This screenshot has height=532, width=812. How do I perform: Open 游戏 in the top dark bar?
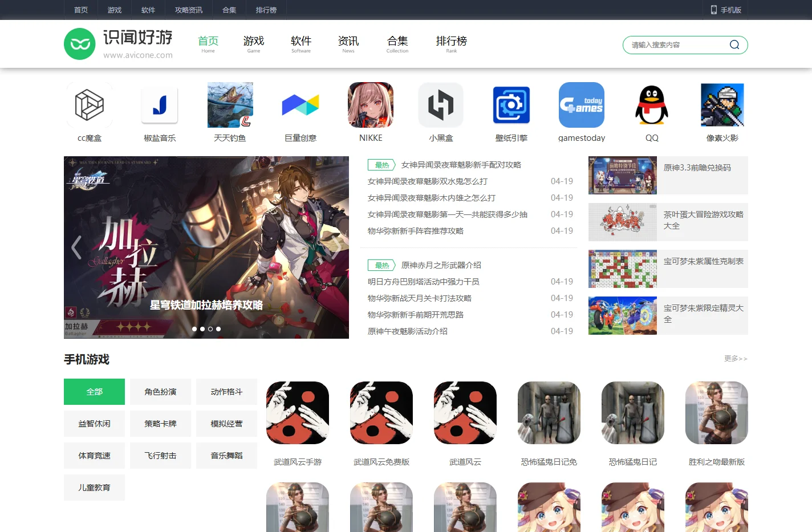[115, 10]
